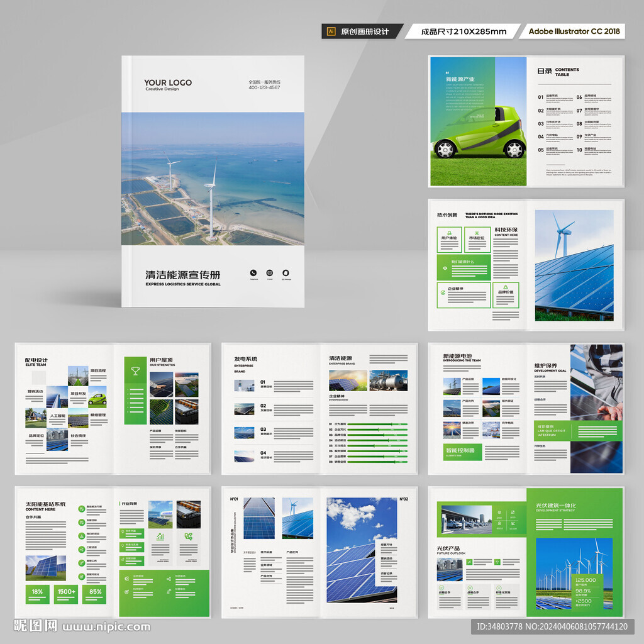Click the orange Ai icon in the banner

331,31
